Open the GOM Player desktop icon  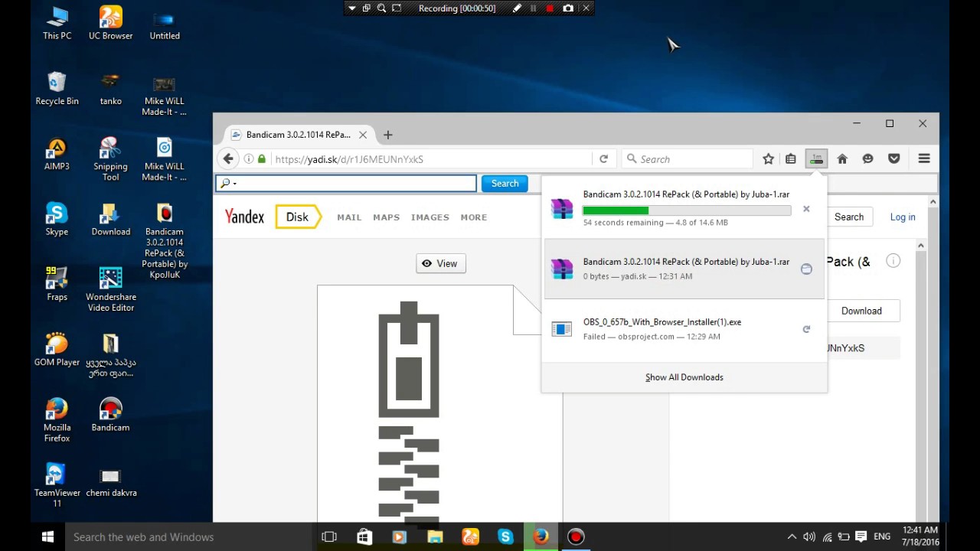57,350
